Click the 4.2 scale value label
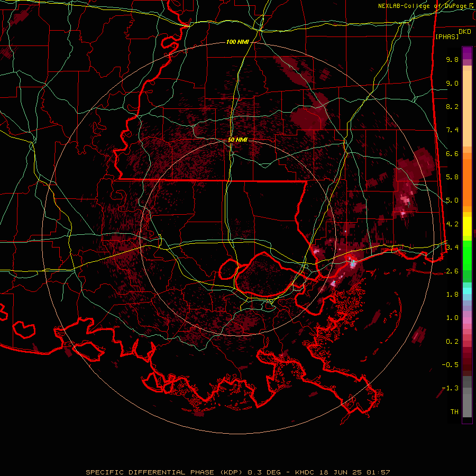Screen dimensions: 476x476 point(452,224)
